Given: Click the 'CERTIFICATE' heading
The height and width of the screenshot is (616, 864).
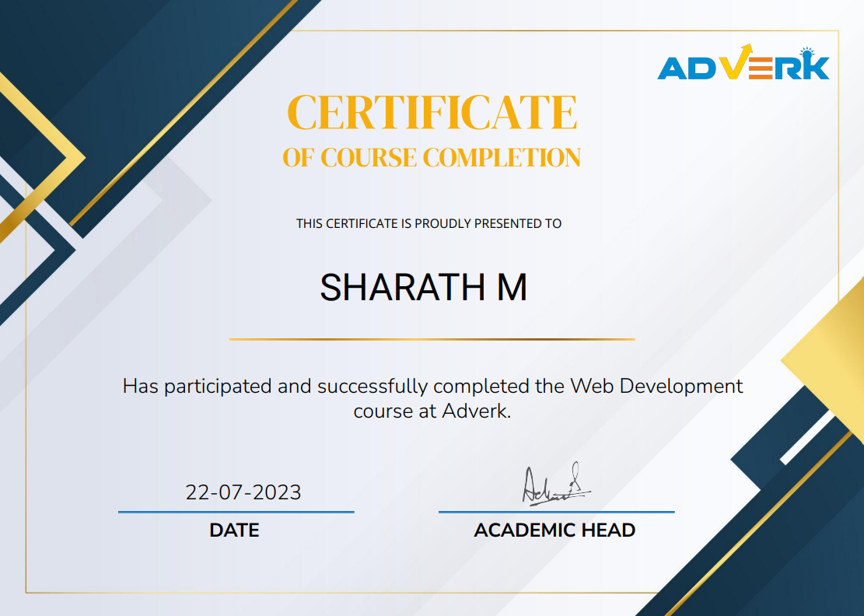Looking at the screenshot, I should pyautogui.click(x=432, y=113).
